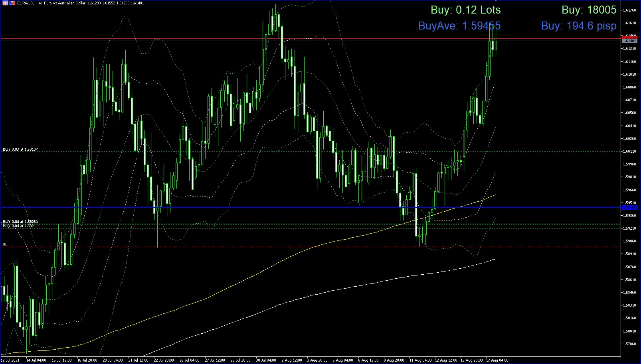Click the 1.58760 price scale value
Image resolution: width=641 pixels, height=364 pixels.
point(630,267)
